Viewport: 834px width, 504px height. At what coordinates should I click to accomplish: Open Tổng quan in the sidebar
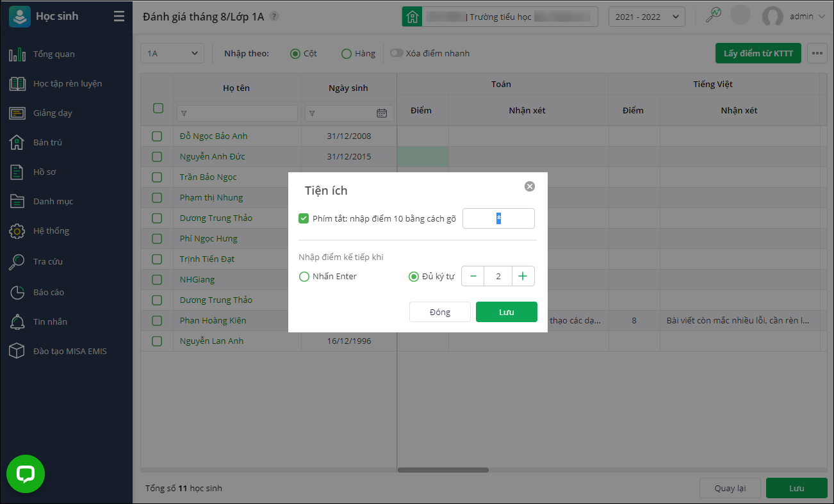(x=54, y=54)
